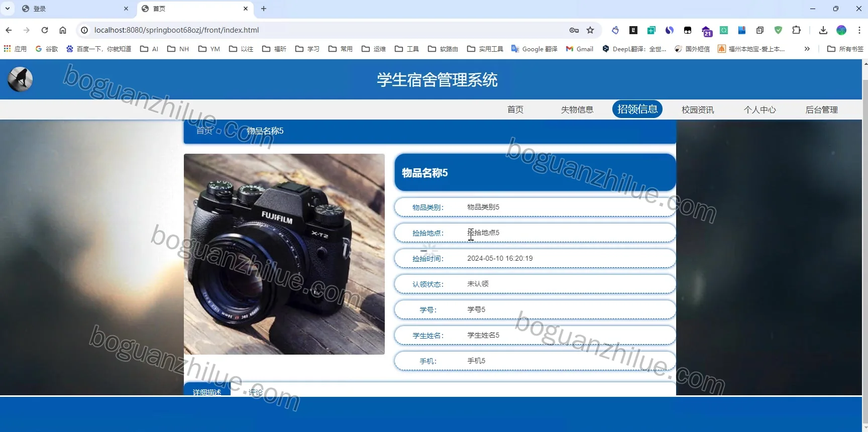Screen dimensions: 868x432
Task: Open the Gmail bookmark
Action: [x=580, y=49]
